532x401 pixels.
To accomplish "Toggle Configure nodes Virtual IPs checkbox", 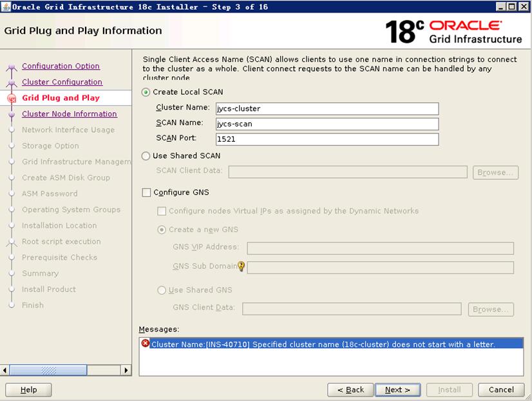I will tap(162, 211).
